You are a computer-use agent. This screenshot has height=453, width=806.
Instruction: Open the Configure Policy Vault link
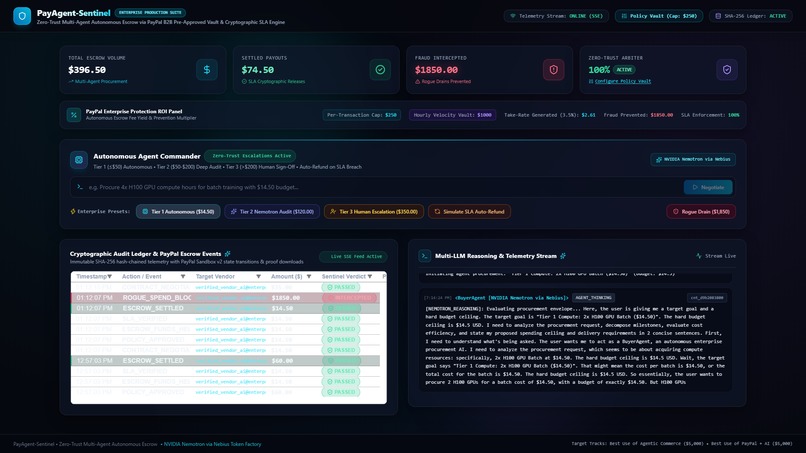tap(622, 81)
